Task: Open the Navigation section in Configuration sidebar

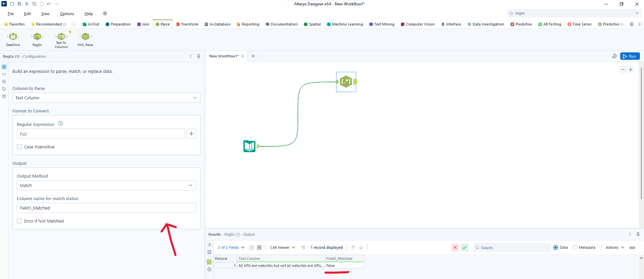Action: tap(4, 82)
